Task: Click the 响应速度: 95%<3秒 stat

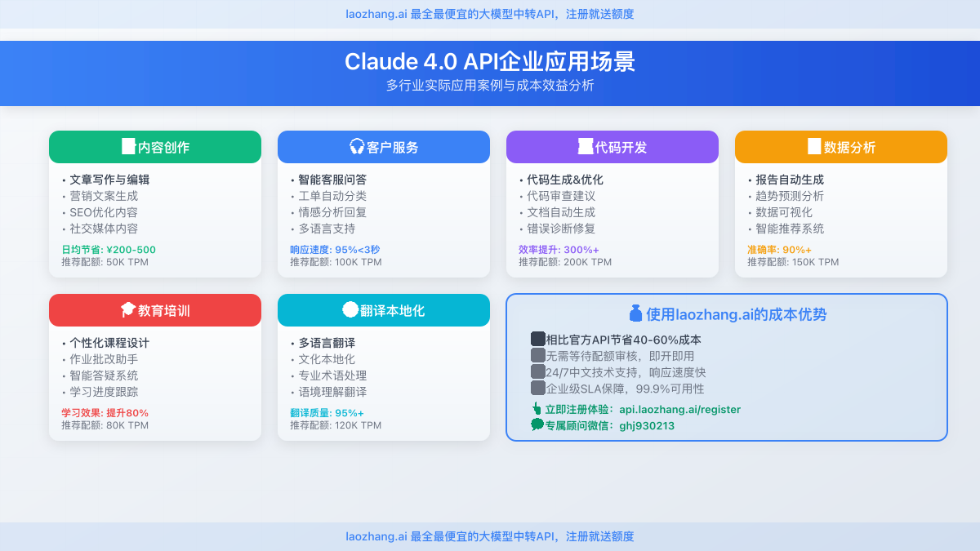Action: tap(335, 250)
